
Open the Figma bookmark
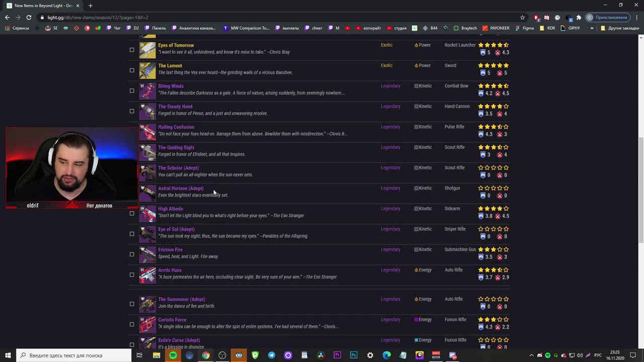click(524, 28)
